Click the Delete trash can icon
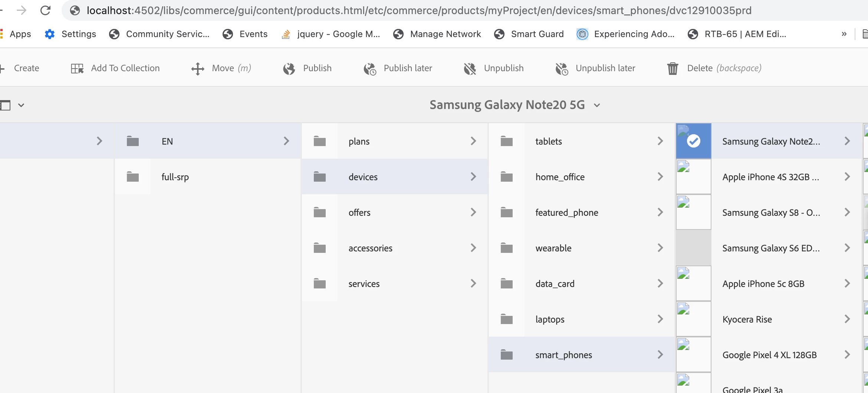Image resolution: width=868 pixels, height=393 pixels. 673,69
